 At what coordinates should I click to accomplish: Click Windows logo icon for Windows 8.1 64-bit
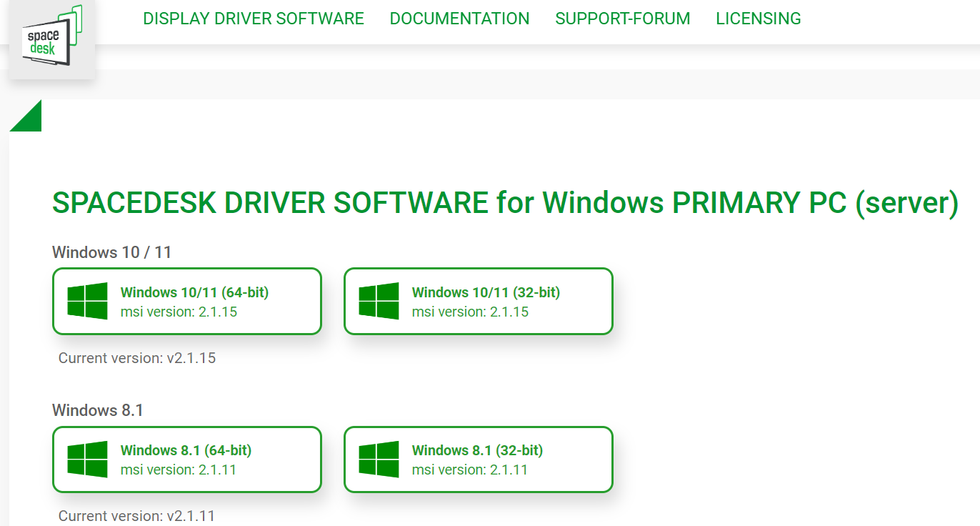click(x=87, y=459)
